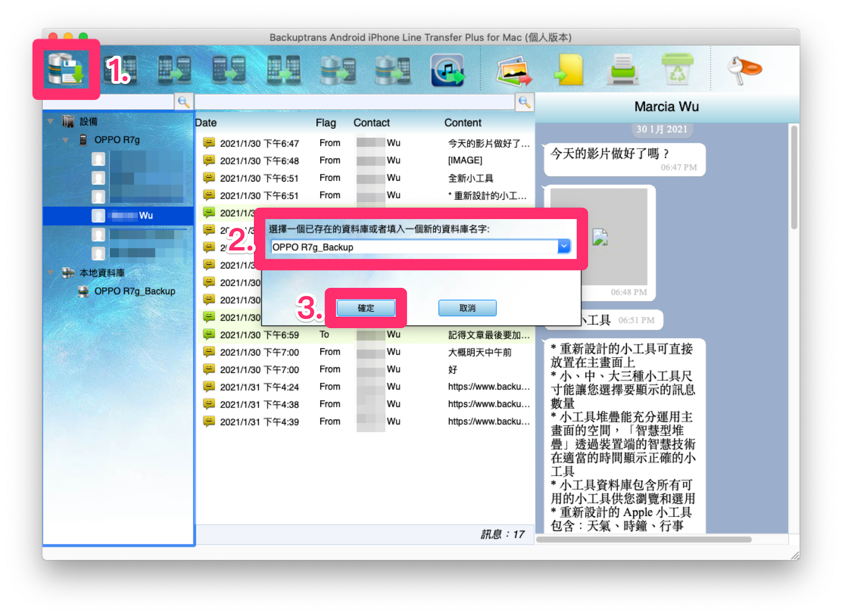Click the yellow export to file icon
Screen dimensions: 842x616
click(x=569, y=70)
